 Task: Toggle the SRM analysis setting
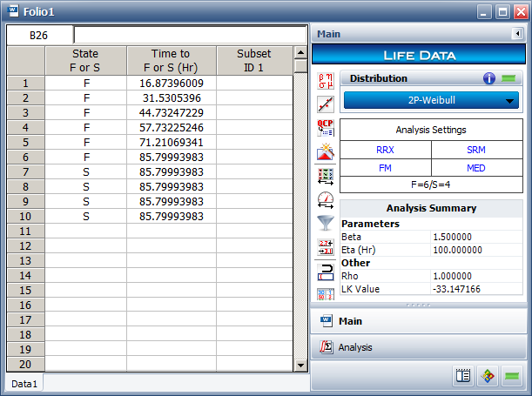pyautogui.click(x=476, y=149)
